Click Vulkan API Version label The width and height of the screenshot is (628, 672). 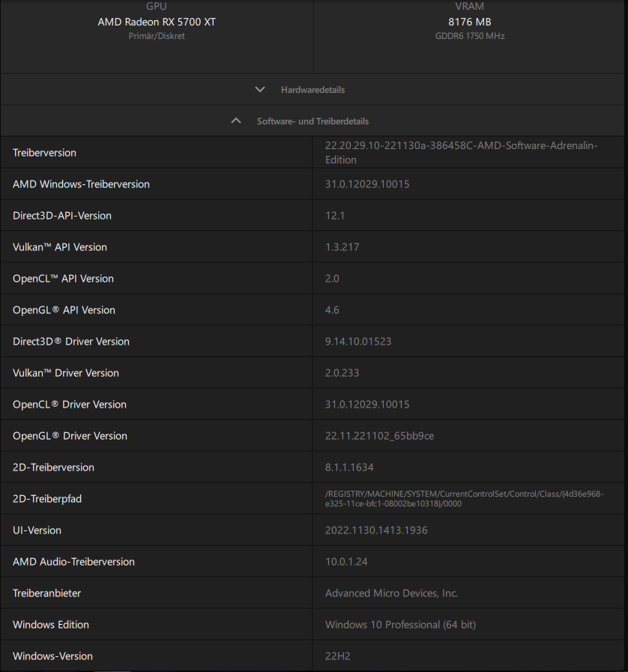(60, 247)
